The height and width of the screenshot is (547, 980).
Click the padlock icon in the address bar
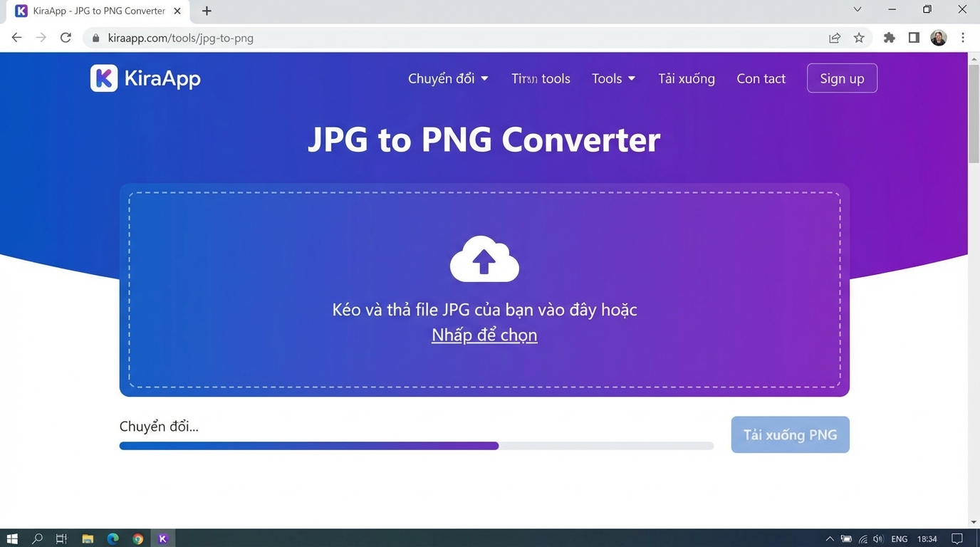pos(95,38)
